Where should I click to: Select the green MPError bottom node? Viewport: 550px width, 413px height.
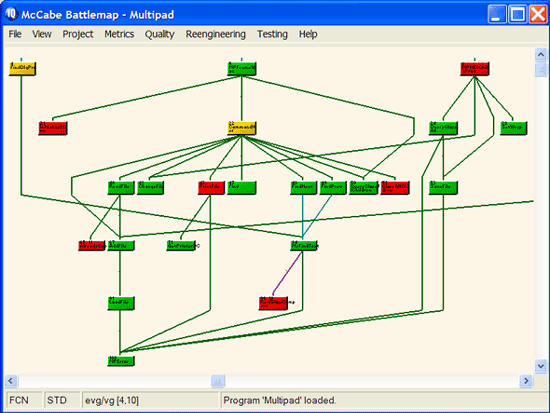(x=121, y=361)
